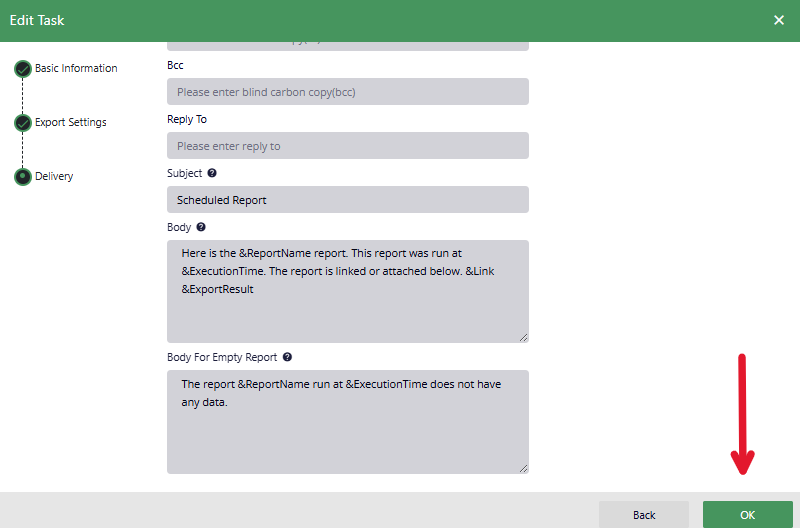The height and width of the screenshot is (528, 800).
Task: Go to the Basic Information step label
Action: (x=76, y=69)
